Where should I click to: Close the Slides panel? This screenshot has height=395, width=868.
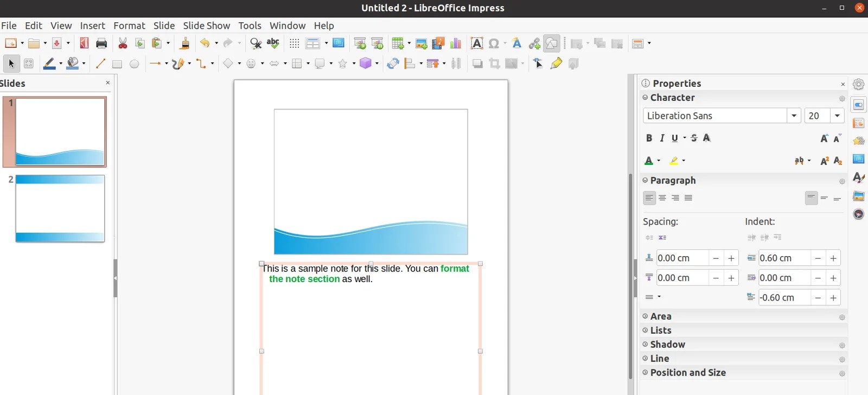coord(107,83)
